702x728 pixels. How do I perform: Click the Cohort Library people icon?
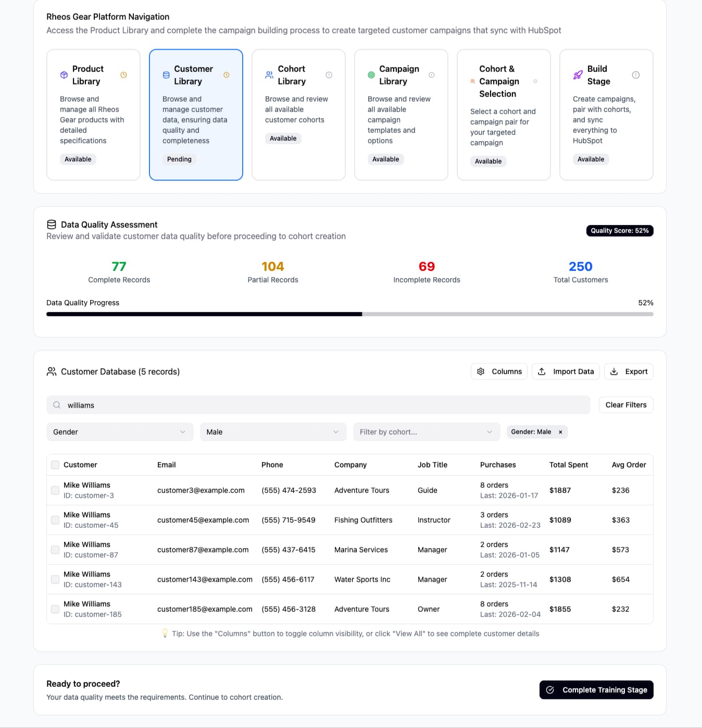coord(269,75)
